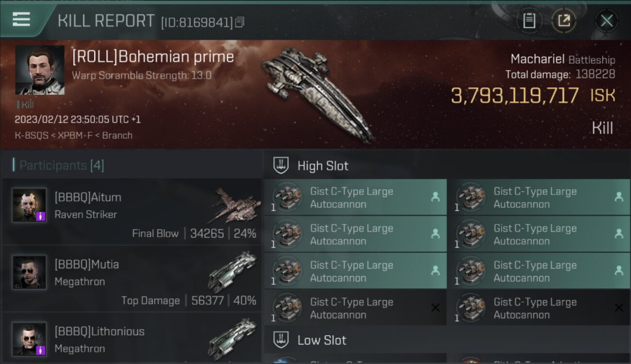The height and width of the screenshot is (364, 631).
Task: Open the hamburger menu
Action: click(x=22, y=20)
